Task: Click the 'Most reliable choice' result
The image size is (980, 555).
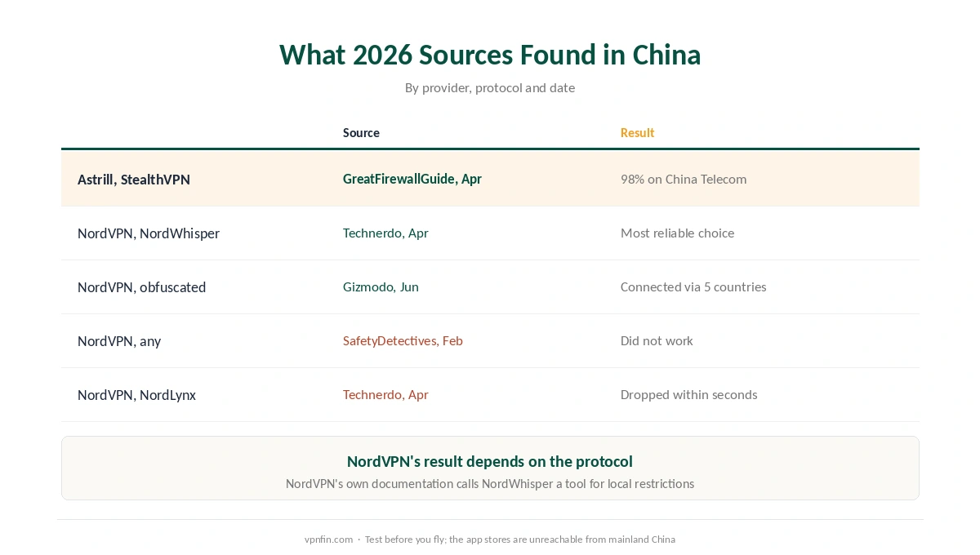Action: tap(677, 233)
